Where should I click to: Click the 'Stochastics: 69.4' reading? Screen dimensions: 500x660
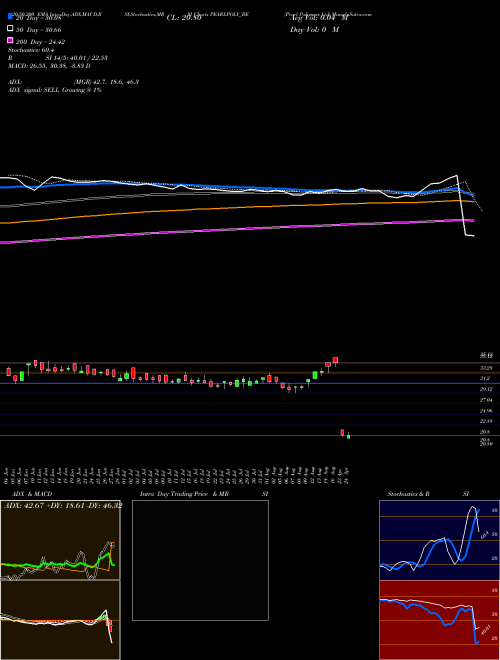coord(31,50)
